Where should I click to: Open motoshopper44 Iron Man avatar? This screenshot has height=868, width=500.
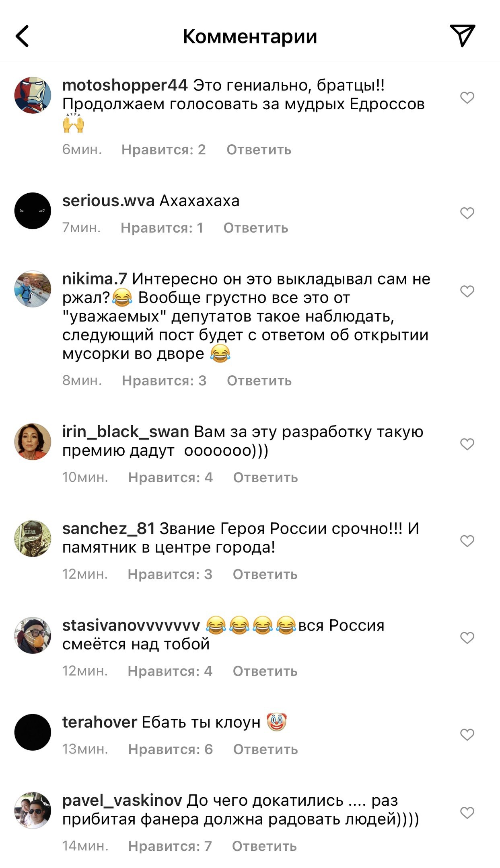[x=33, y=95]
